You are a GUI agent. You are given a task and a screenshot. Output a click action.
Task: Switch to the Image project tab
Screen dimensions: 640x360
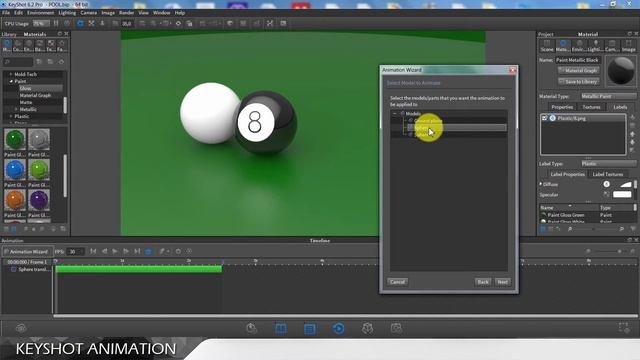628,46
